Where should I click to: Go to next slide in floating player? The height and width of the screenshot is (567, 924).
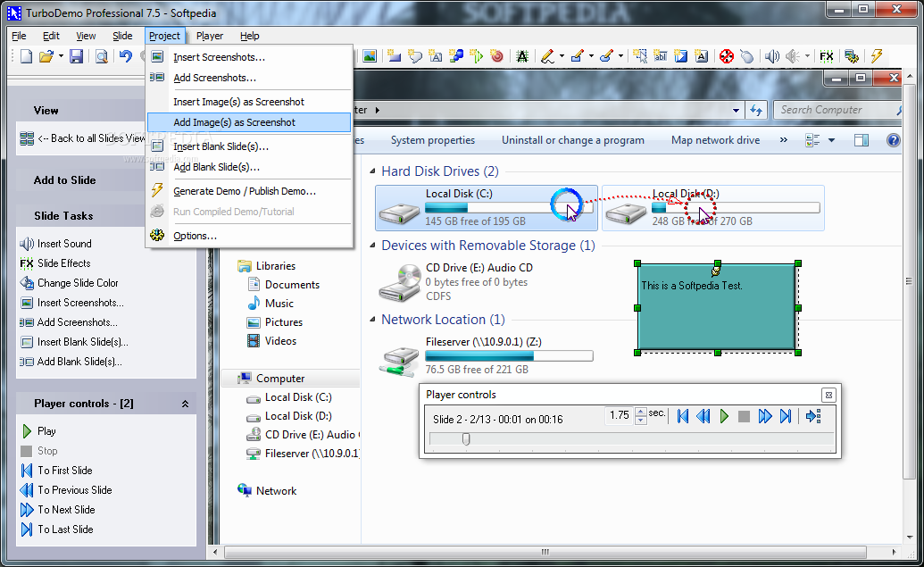765,417
